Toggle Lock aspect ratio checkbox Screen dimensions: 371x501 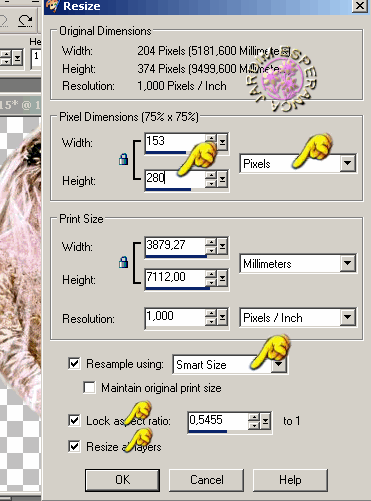coord(74,421)
